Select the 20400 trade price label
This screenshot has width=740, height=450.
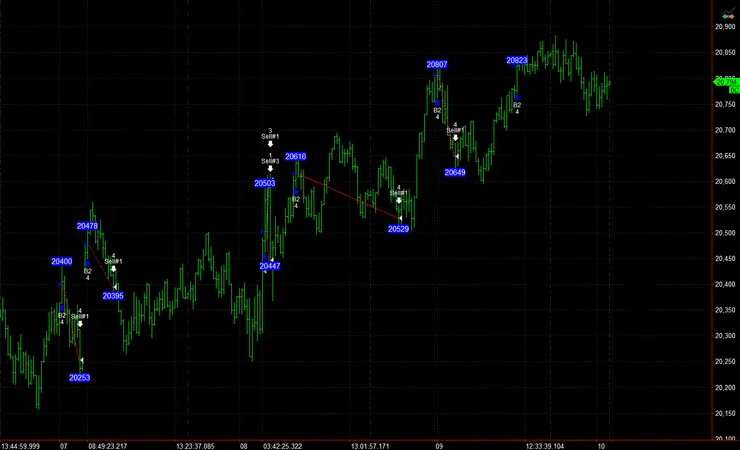tap(62, 261)
